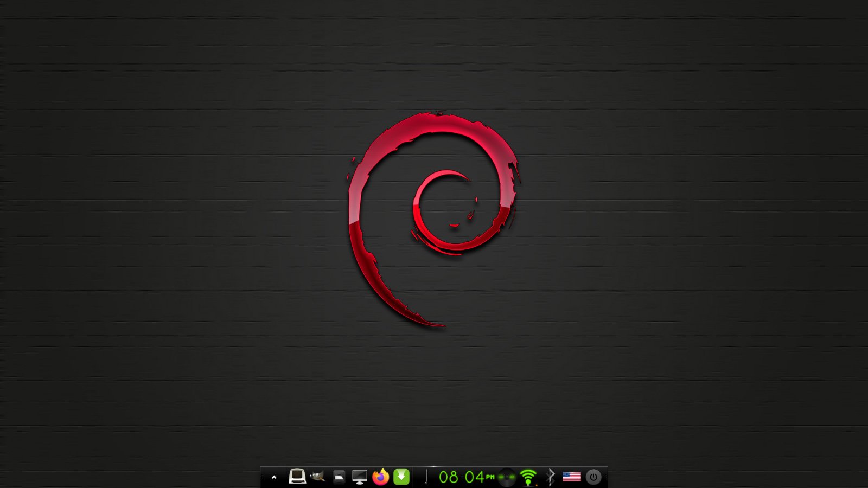
Task: Click the monitor display icon
Action: (x=360, y=477)
